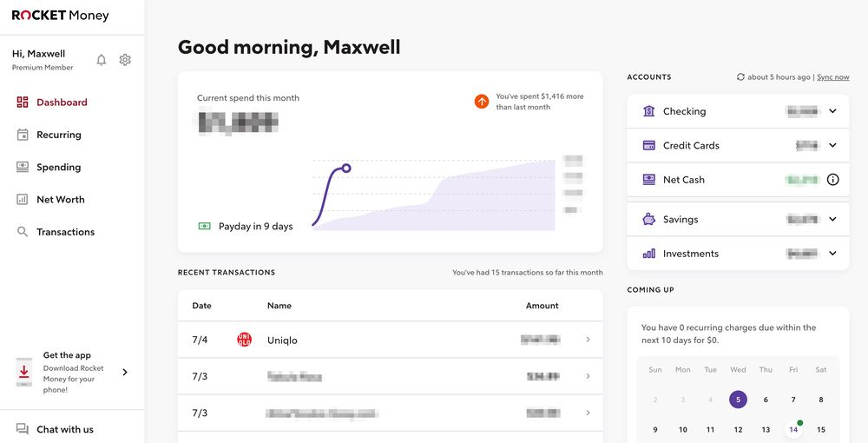Expand the Savings accounts section

[x=832, y=220]
